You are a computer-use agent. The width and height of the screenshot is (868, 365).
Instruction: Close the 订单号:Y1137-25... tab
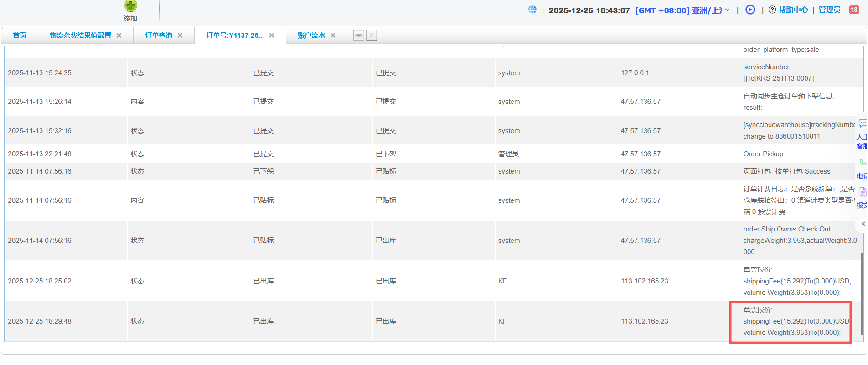point(272,36)
